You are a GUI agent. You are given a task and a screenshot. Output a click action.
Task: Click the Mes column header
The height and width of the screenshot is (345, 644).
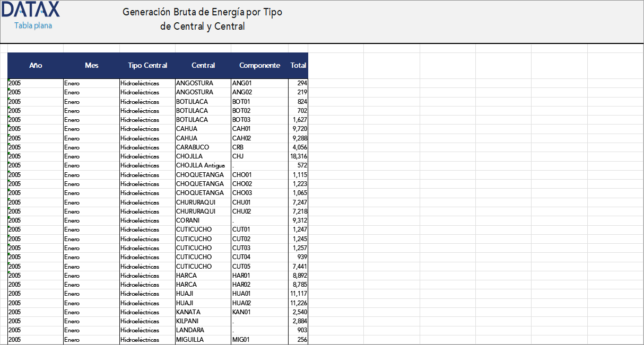pos(91,66)
